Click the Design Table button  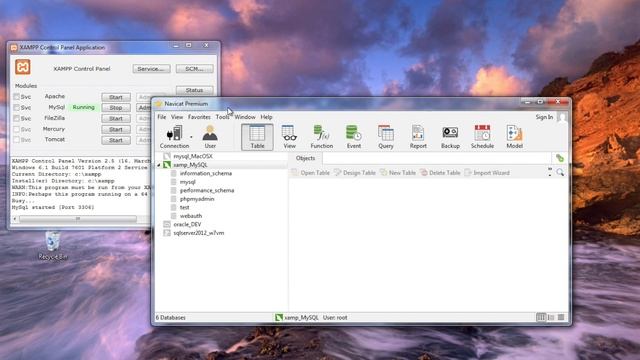pos(355,173)
